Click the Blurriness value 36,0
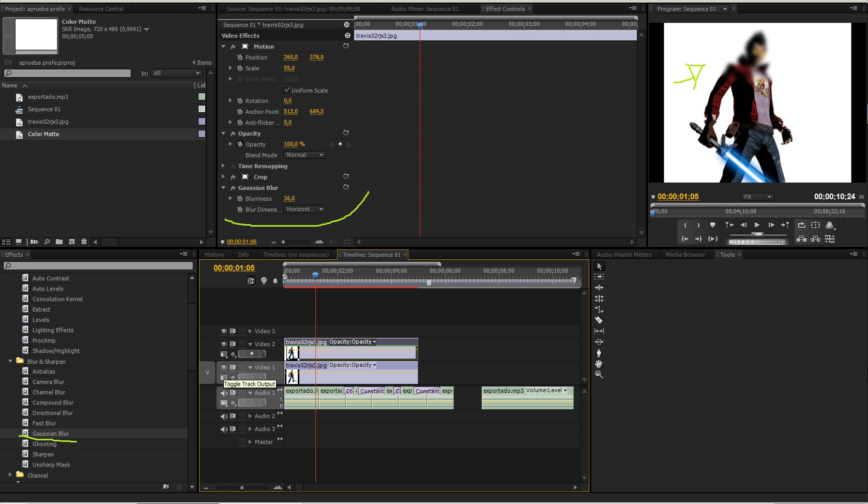The width and height of the screenshot is (868, 504). 289,199
